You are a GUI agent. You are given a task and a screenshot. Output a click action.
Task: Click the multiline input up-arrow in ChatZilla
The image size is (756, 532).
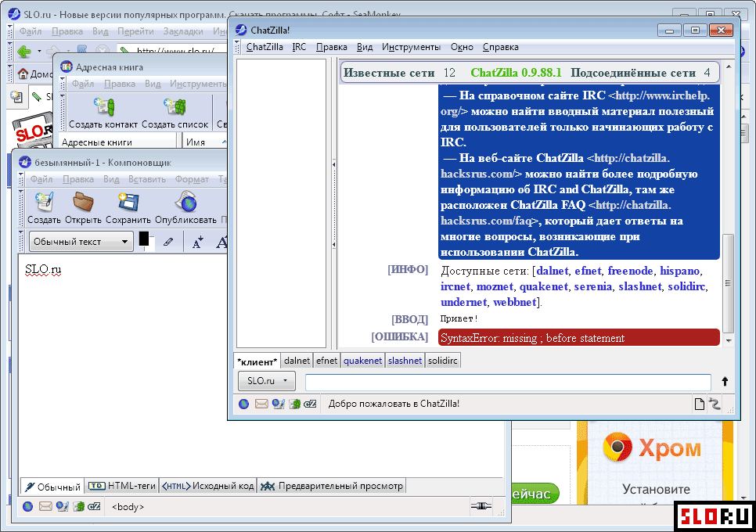pos(725,382)
